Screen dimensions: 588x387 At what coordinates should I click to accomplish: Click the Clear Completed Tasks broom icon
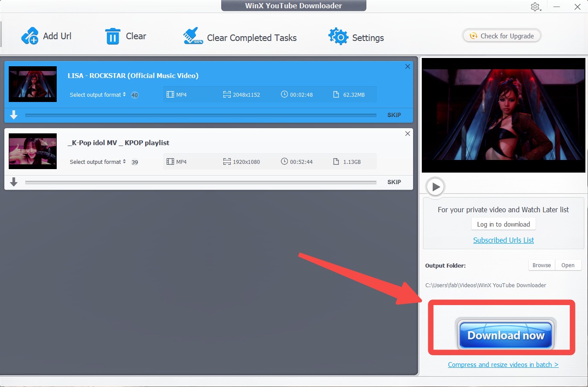193,36
